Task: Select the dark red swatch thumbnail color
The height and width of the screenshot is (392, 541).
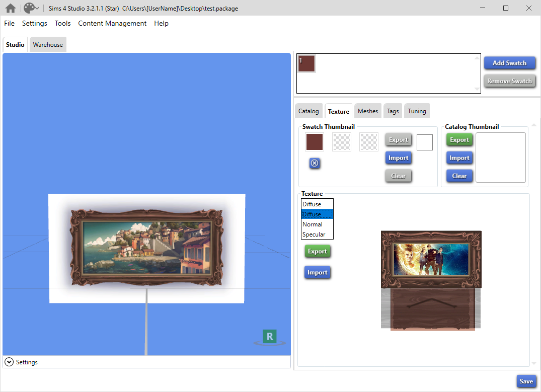Action: 314,142
